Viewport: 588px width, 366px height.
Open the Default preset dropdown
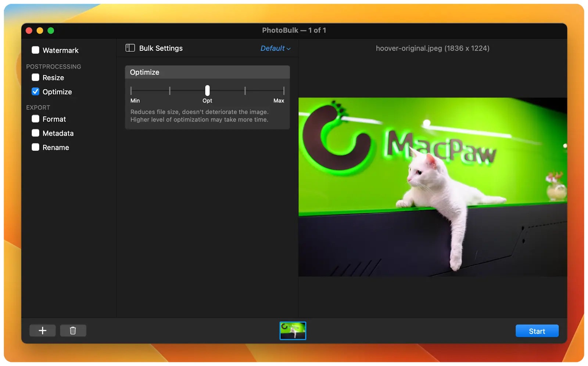tap(275, 48)
